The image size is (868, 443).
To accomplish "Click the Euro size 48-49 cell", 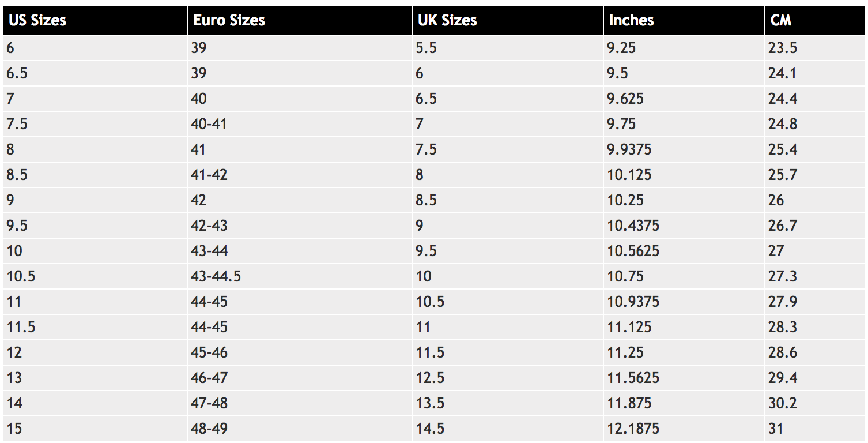I will click(x=209, y=429).
